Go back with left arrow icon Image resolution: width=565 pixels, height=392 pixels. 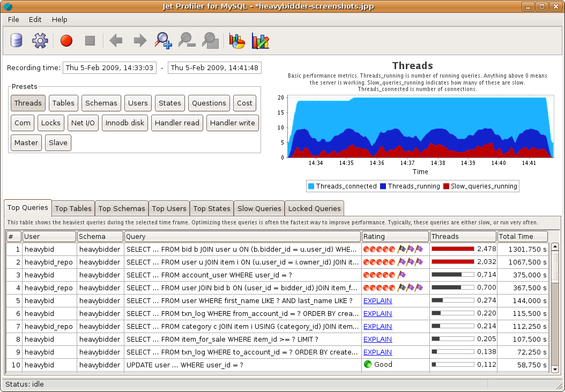[x=116, y=40]
